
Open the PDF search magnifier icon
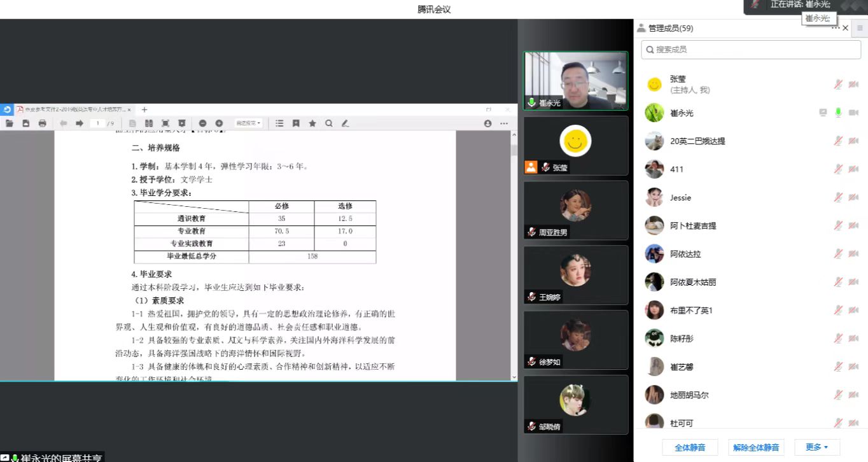(x=329, y=123)
